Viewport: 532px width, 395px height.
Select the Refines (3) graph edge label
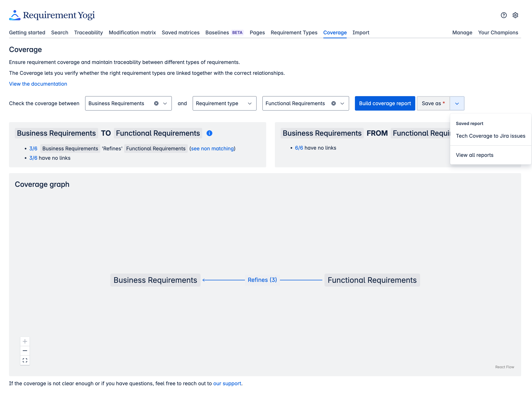coord(262,280)
